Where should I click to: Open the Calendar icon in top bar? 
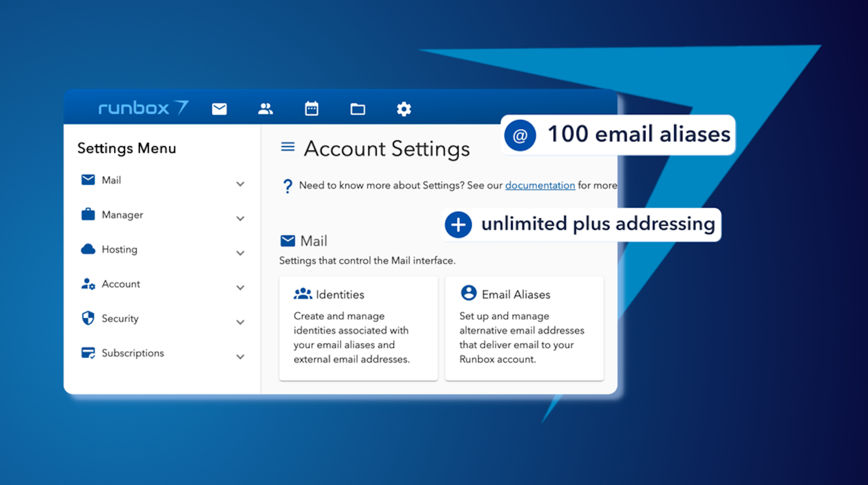point(311,109)
